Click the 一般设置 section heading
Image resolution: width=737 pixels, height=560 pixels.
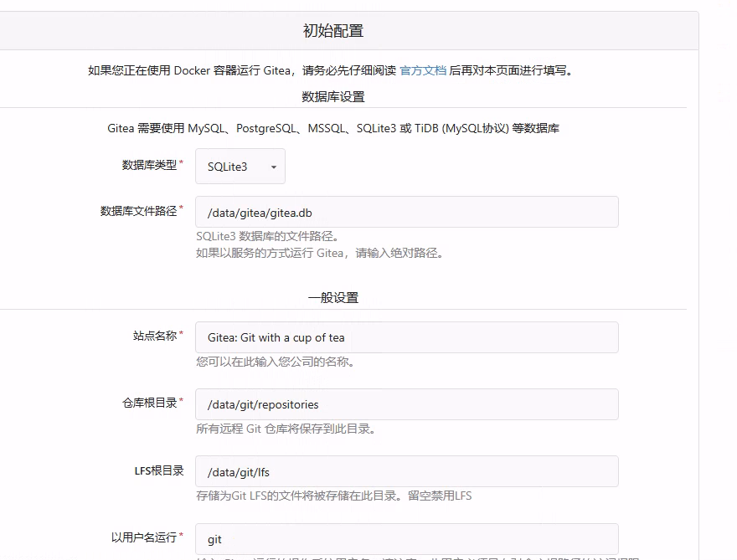(332, 297)
